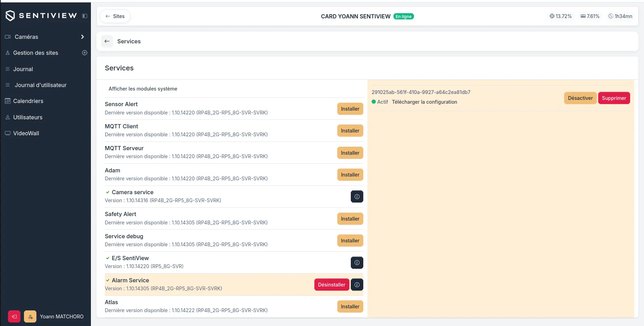
Task: Install the Sensor Alert service
Action: 350,109
